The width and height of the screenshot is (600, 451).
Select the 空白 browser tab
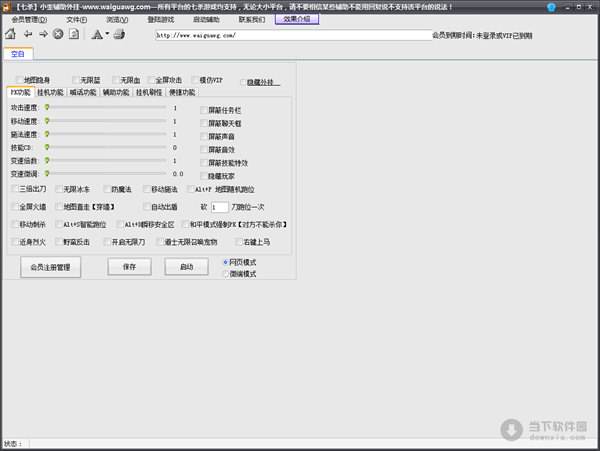tap(18, 54)
